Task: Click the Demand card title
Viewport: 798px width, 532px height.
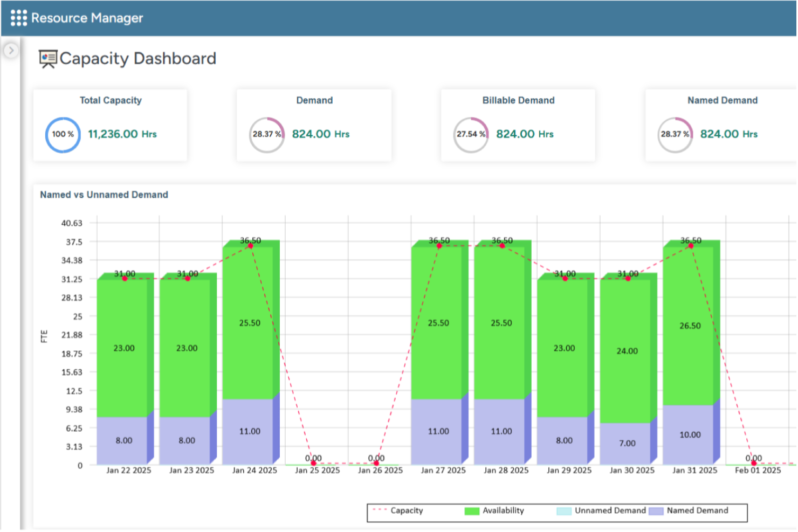Action: [x=314, y=100]
